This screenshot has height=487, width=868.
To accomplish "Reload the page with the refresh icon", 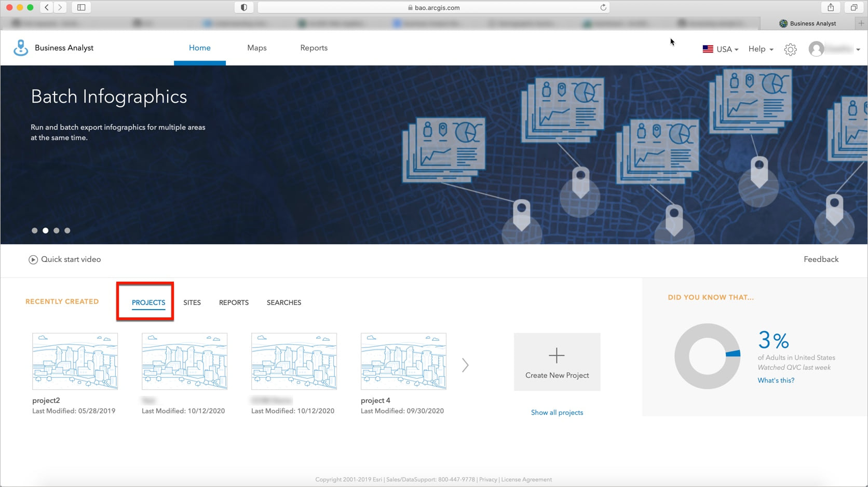I will click(x=603, y=7).
